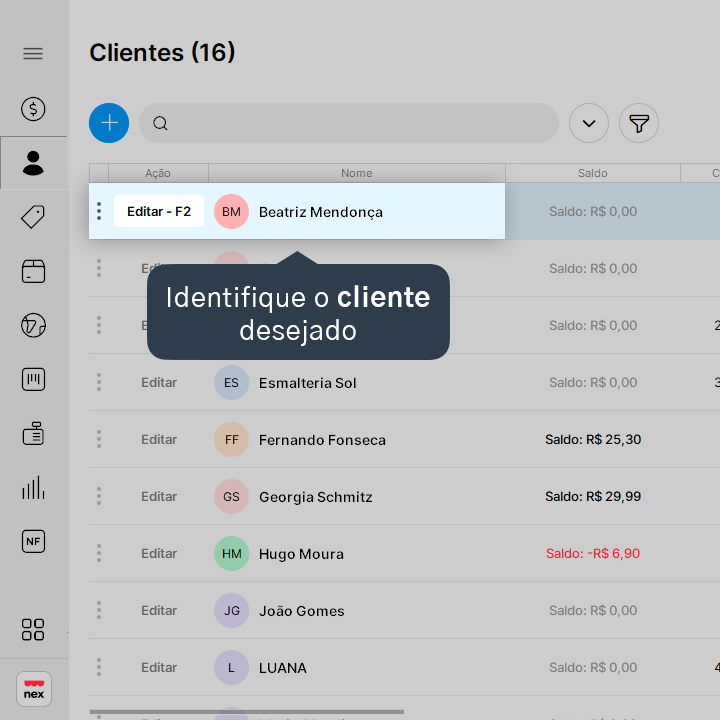
Task: Click Editar - F2 for Beatriz Mendonça
Action: pos(159,211)
